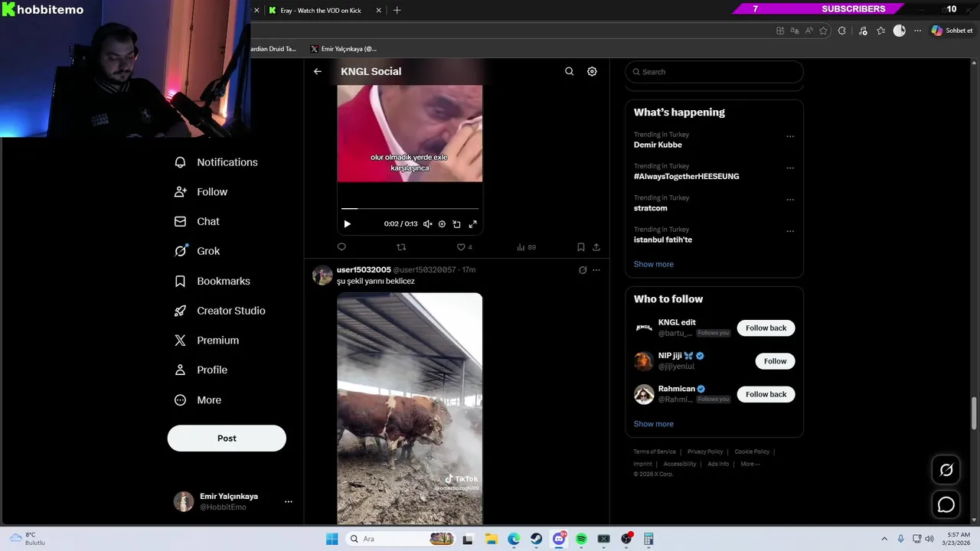Follow NIP jiji

[775, 361]
